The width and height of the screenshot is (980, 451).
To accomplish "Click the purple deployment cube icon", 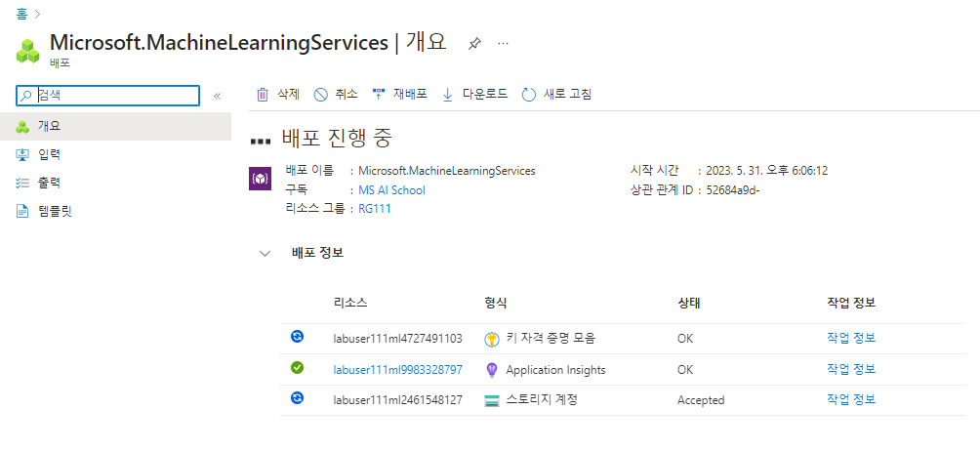I will tap(260, 178).
